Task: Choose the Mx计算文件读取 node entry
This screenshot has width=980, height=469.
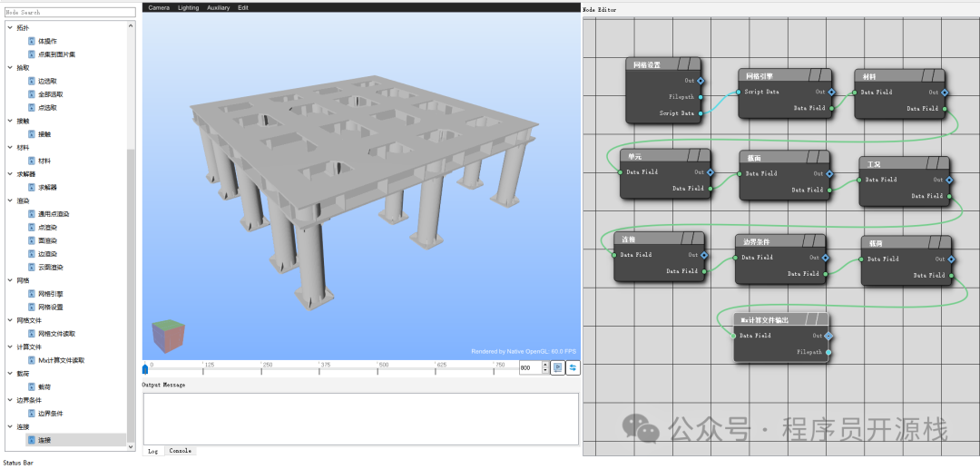Action: coord(60,360)
